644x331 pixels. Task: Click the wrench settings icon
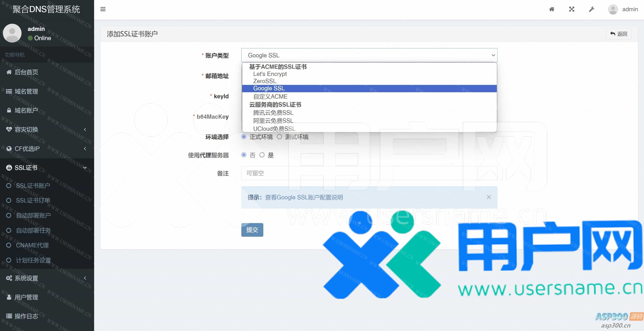point(591,9)
